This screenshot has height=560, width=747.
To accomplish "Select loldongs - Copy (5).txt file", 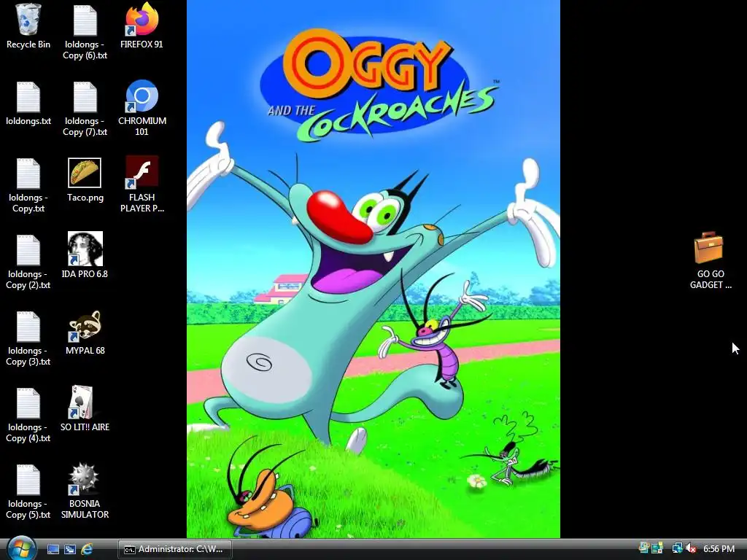I will click(28, 491).
